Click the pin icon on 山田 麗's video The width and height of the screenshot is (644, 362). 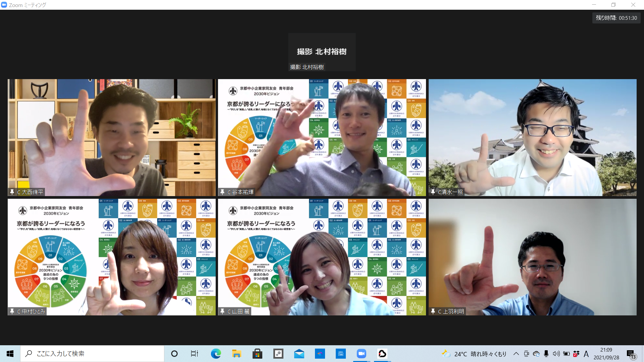pos(222,311)
